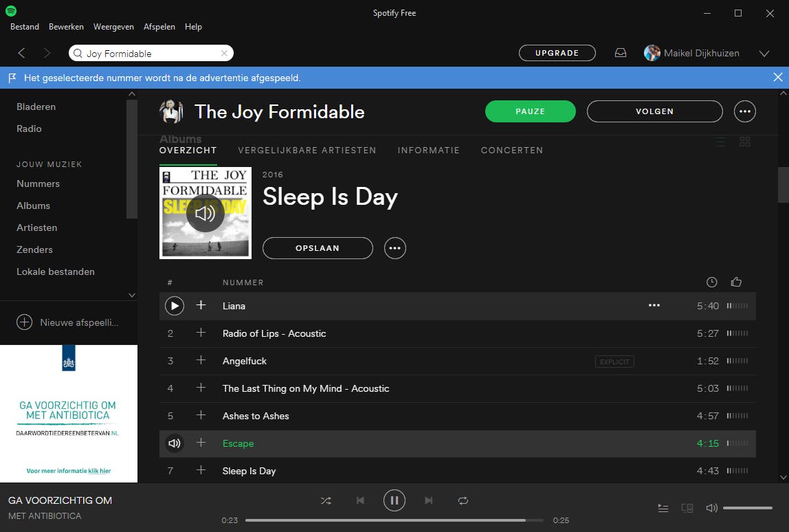Select the Overzicht tab
The height and width of the screenshot is (532, 789).
point(188,150)
